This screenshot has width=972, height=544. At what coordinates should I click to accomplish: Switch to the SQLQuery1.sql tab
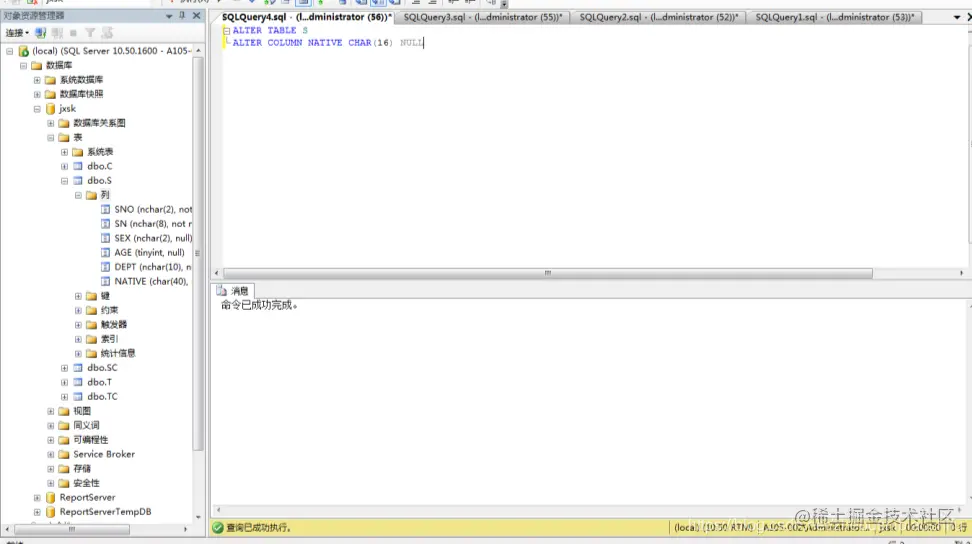(834, 17)
